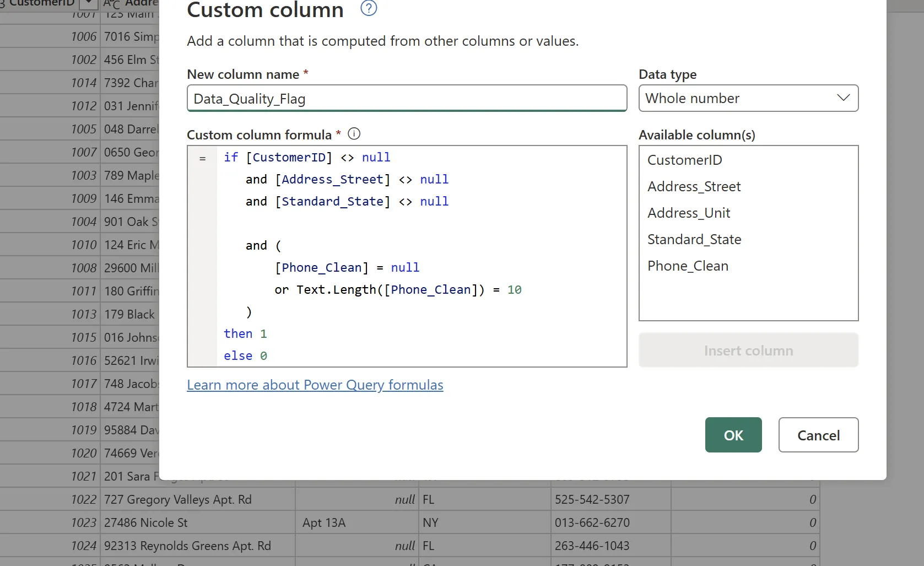Select phone cell 013-662-6270
The height and width of the screenshot is (566, 924).
610,522
